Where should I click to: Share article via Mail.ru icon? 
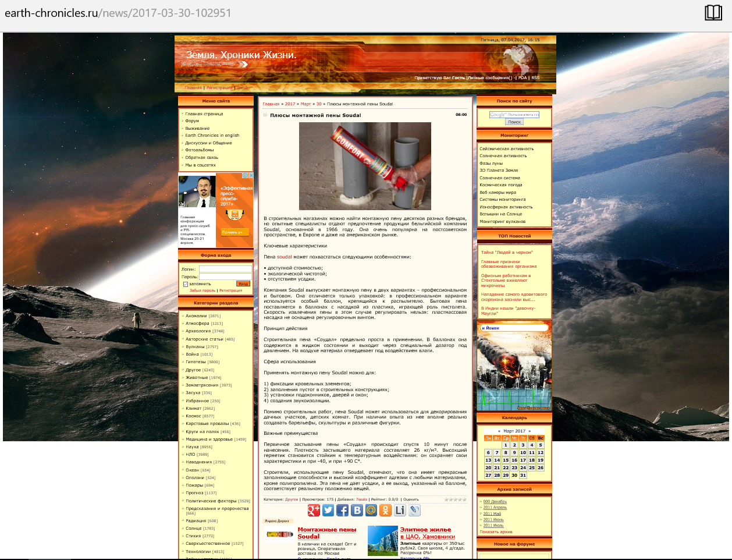pos(371,511)
